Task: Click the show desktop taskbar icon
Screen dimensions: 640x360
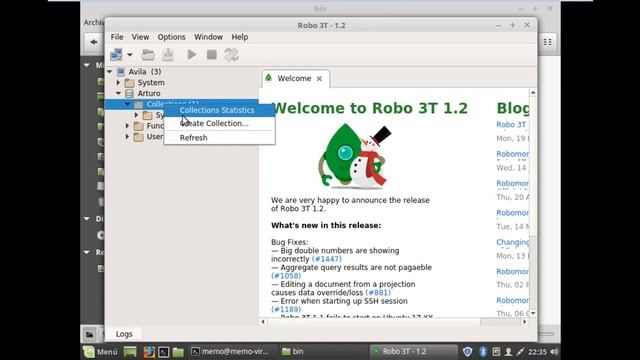Action: pyautogui.click(x=130, y=351)
